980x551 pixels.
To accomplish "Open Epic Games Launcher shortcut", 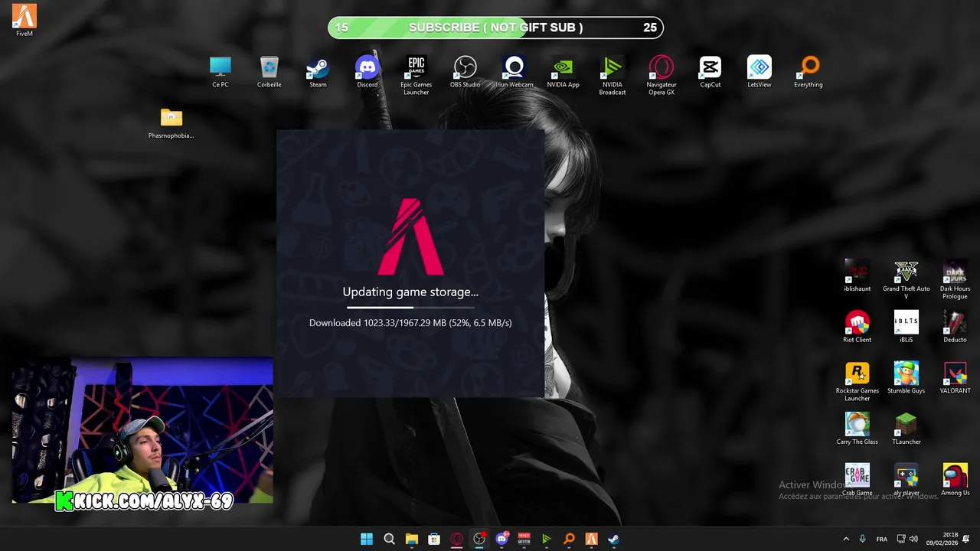I will (416, 76).
